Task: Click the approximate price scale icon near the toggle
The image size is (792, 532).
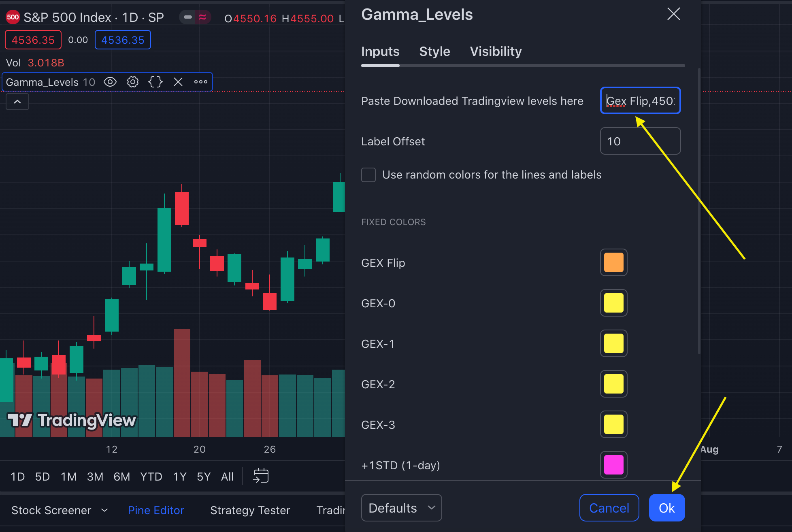Action: tap(202, 17)
